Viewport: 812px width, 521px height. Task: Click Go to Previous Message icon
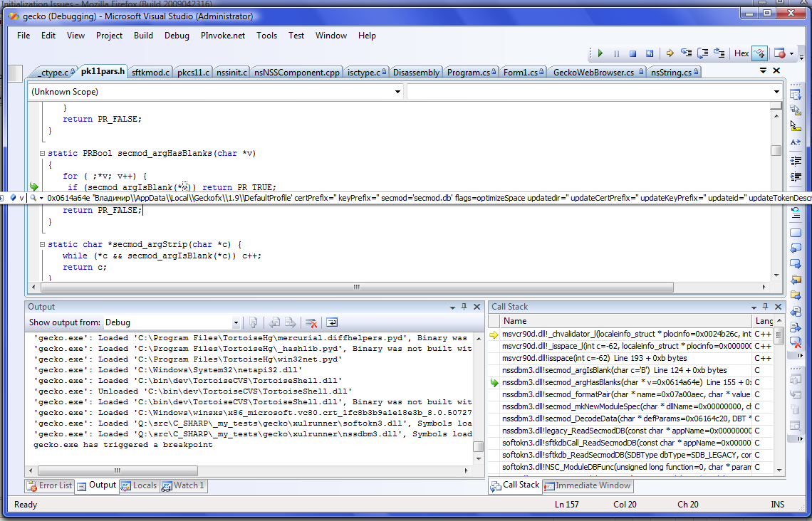pyautogui.click(x=274, y=323)
